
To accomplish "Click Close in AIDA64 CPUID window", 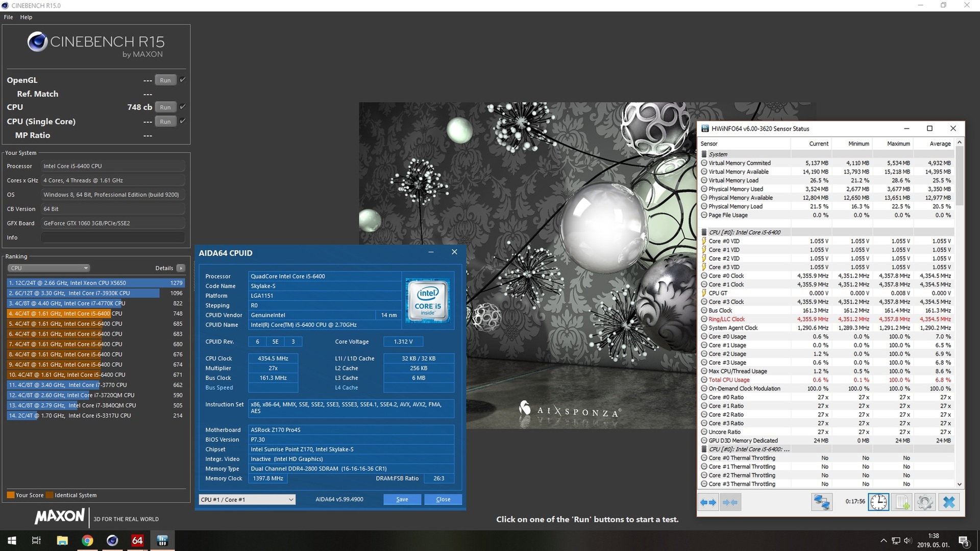I will coord(443,499).
